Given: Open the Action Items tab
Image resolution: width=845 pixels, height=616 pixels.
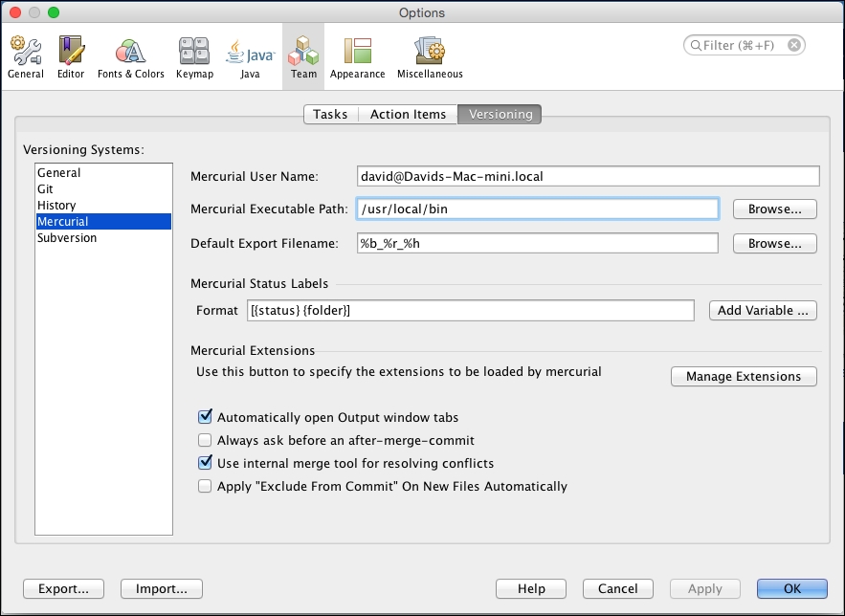Looking at the screenshot, I should click(408, 114).
